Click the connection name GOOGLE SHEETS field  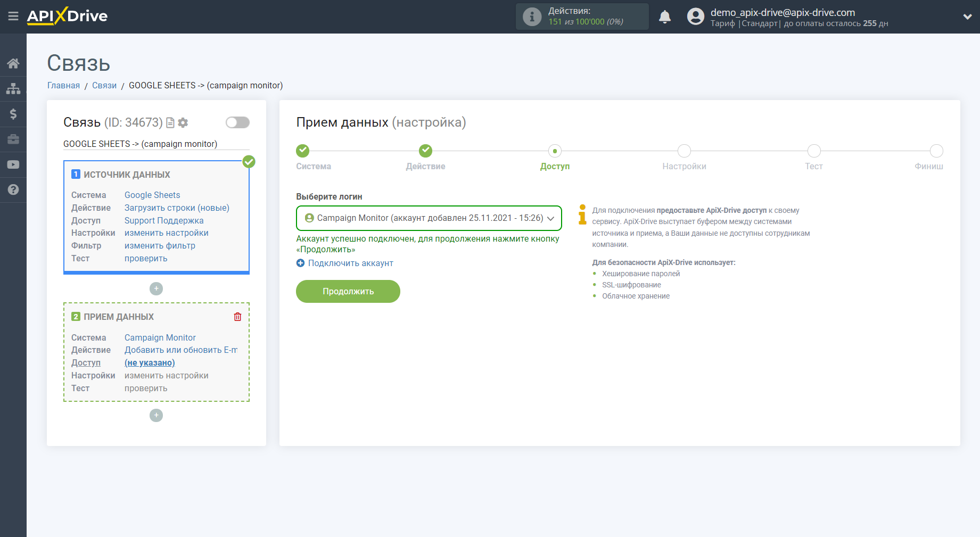[157, 144]
